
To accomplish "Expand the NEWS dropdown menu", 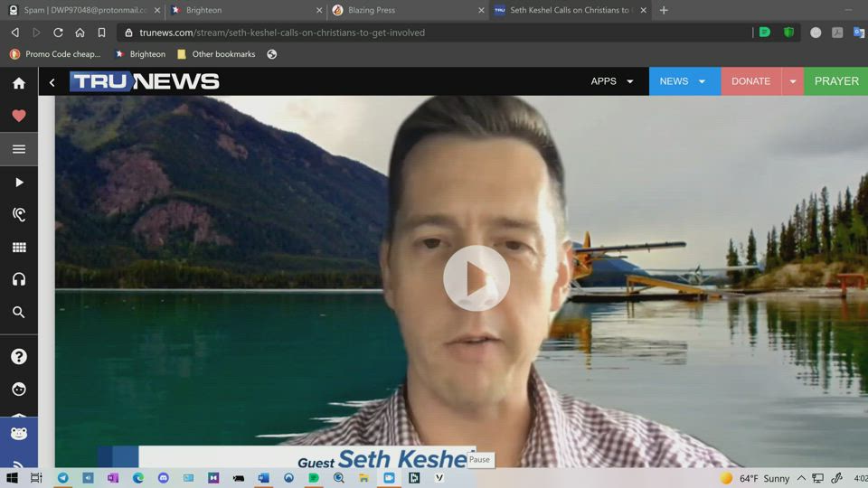I will tap(684, 81).
